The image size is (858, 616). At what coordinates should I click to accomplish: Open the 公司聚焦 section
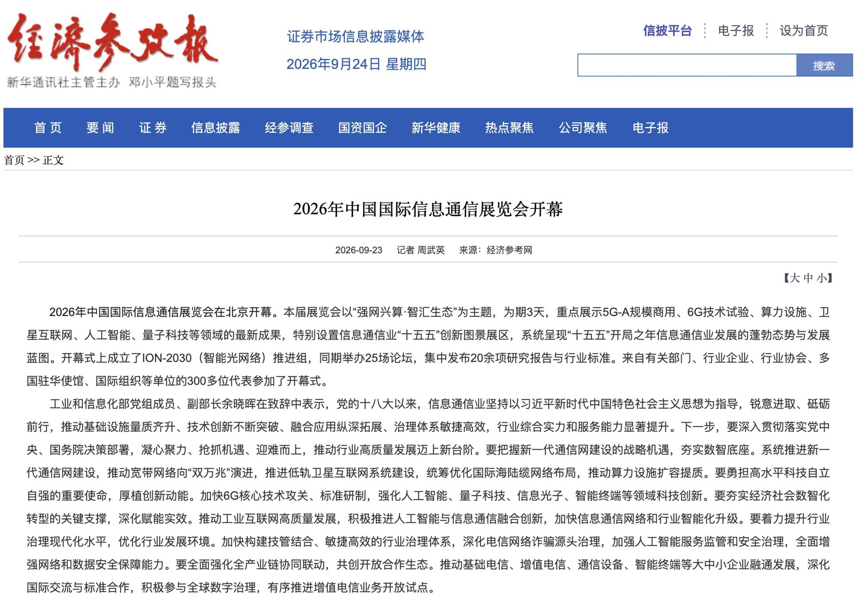point(583,128)
